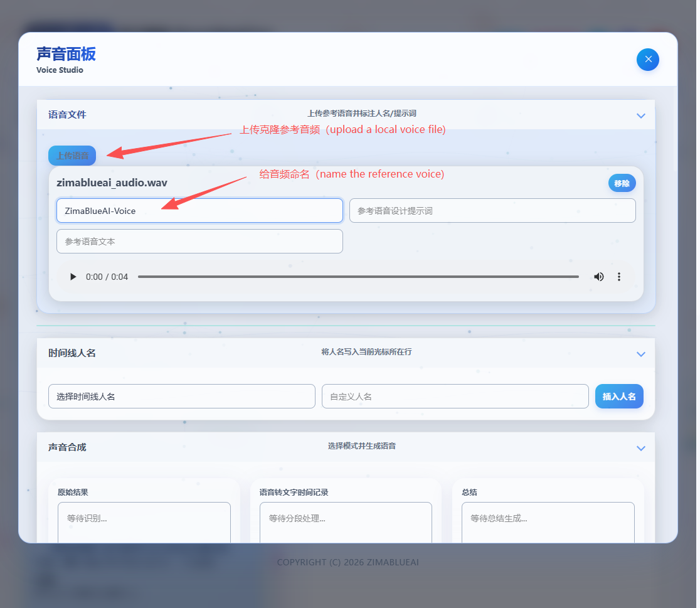Open the 选择时间线人名 dropdown
This screenshot has width=700, height=608.
(x=181, y=397)
